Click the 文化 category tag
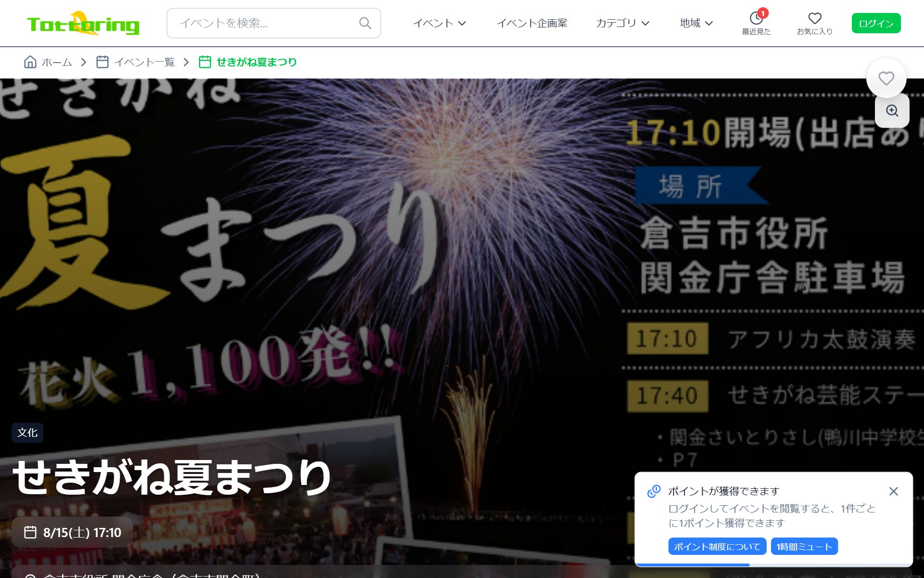Viewport: 924px width, 578px height. click(x=27, y=433)
